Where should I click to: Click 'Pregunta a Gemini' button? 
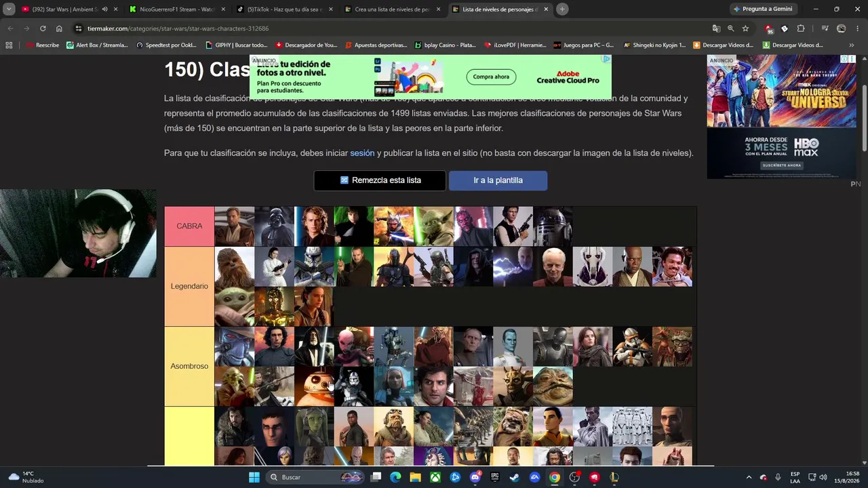coord(763,9)
